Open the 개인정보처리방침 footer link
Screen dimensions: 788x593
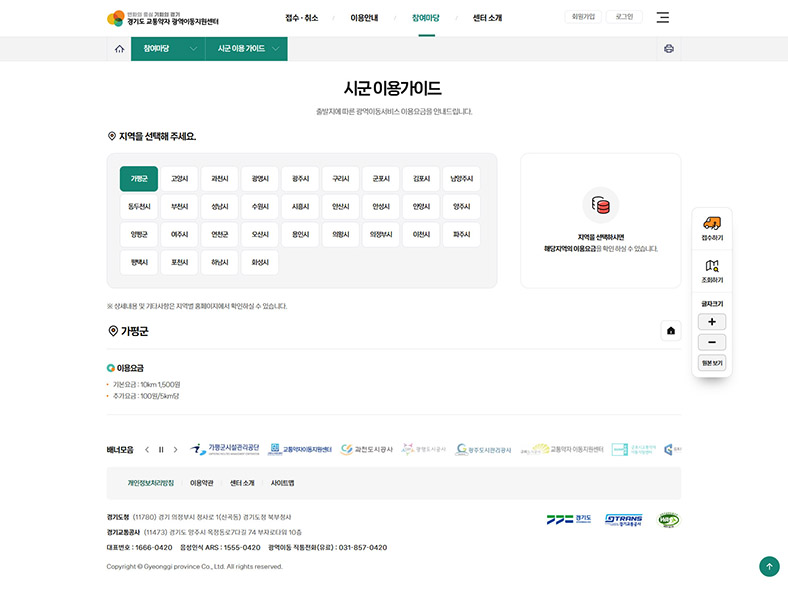150,483
